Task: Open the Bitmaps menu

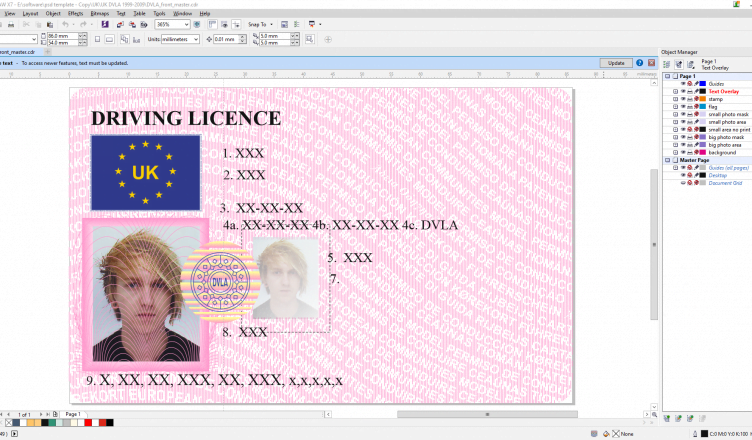Action: (98, 14)
